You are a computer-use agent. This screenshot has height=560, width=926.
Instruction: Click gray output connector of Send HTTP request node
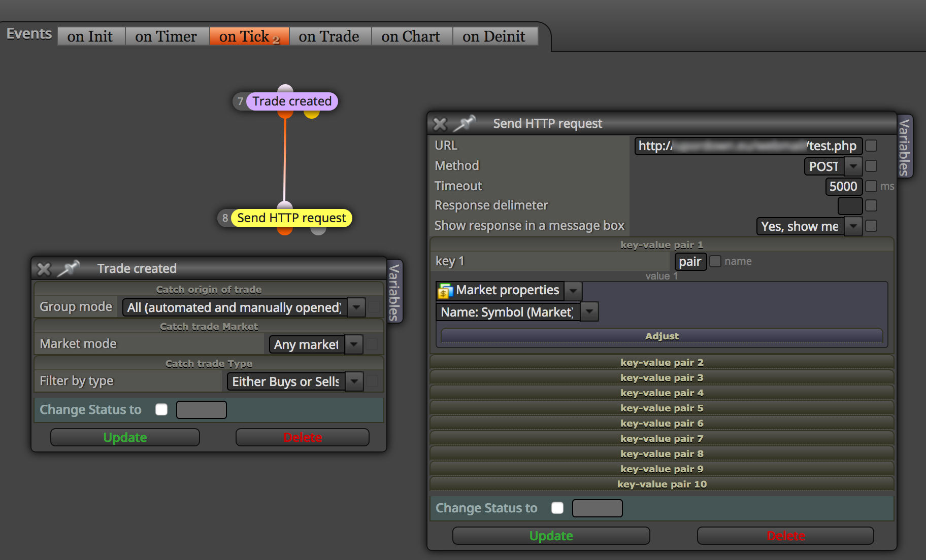(x=318, y=230)
